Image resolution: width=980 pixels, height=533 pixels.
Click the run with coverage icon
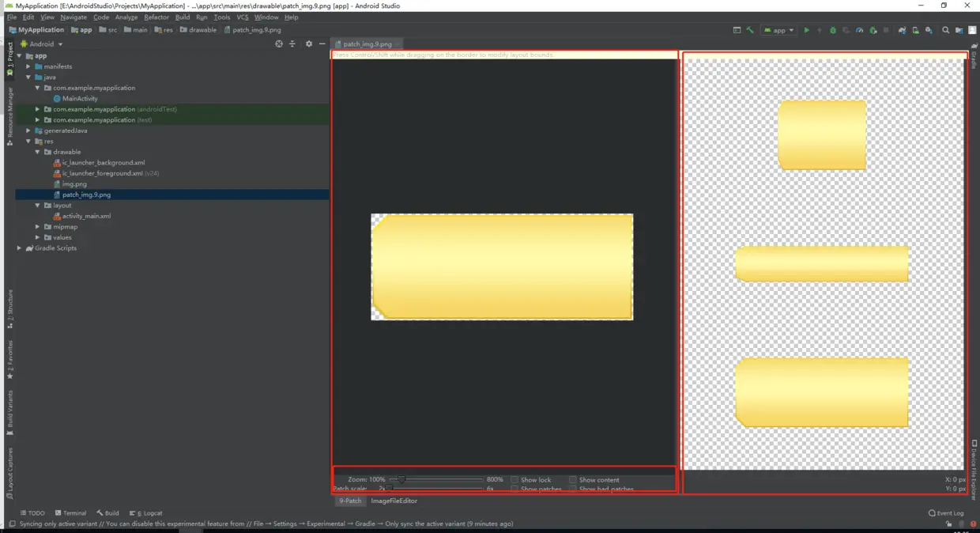coord(846,30)
